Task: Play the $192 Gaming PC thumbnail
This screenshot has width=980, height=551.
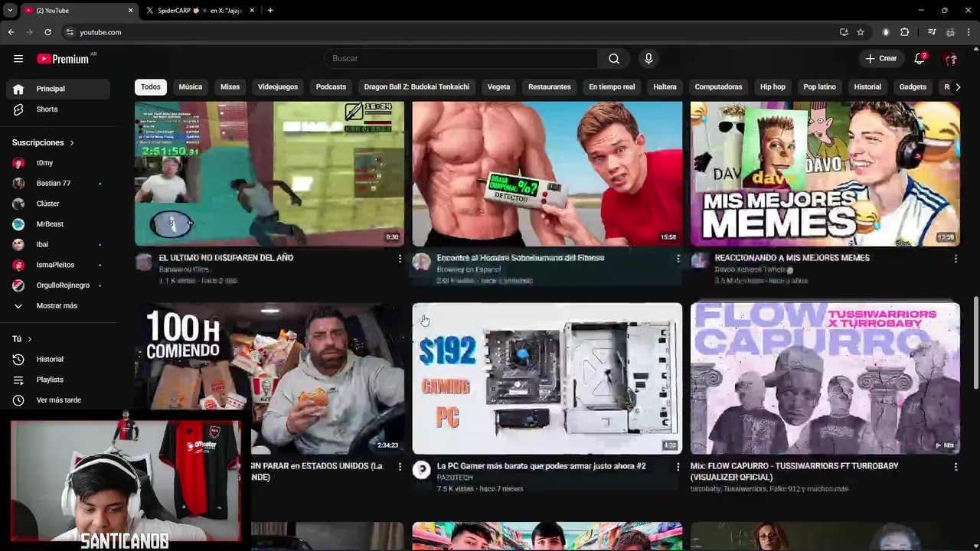Action: (x=547, y=379)
